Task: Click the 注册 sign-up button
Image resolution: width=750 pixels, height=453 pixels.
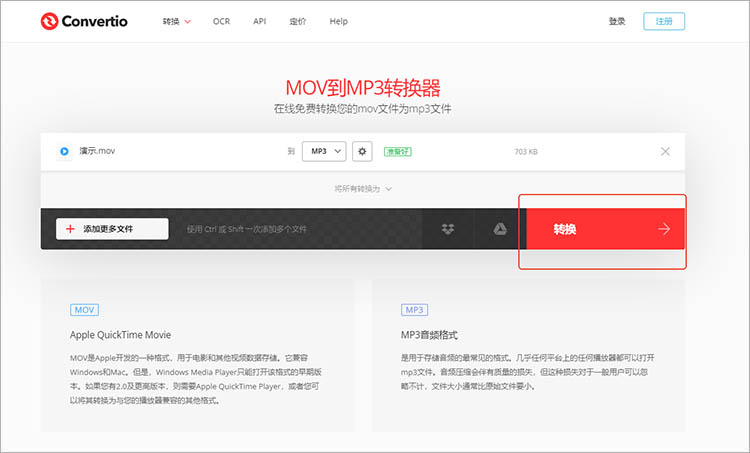Action: (x=664, y=21)
